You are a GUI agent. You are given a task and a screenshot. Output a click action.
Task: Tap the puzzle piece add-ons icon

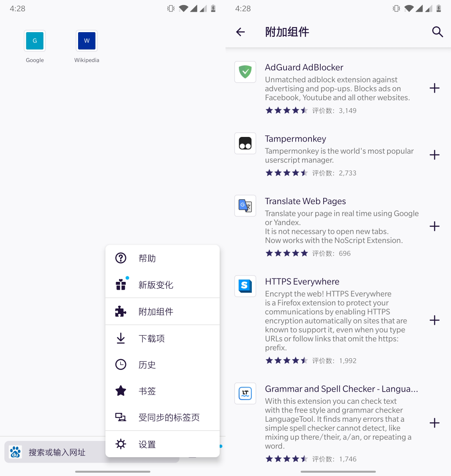(x=121, y=311)
